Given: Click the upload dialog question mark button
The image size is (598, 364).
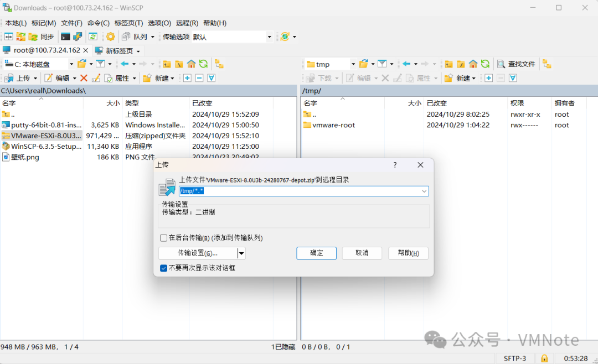Looking at the screenshot, I should pyautogui.click(x=395, y=165).
